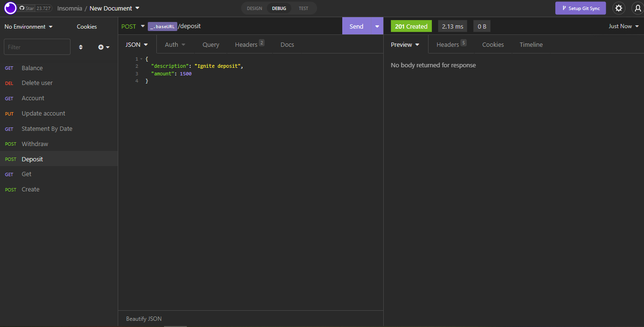
Task: Open the Send button's dropdown arrow
Action: click(x=377, y=26)
